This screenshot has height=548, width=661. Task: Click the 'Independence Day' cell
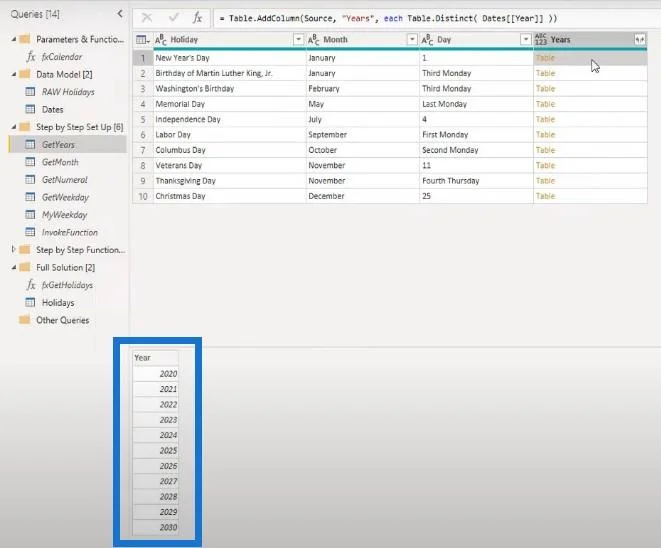tap(230, 119)
